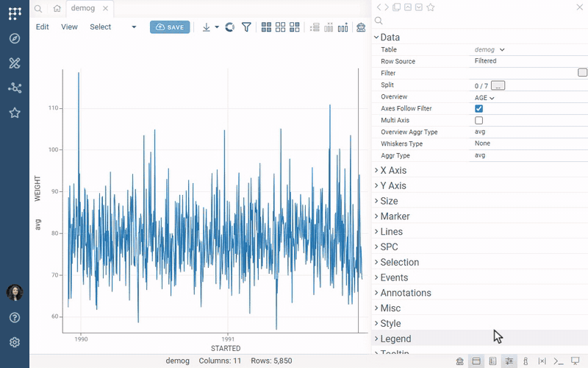The height and width of the screenshot is (368, 588).
Task: Click the remove-rows icon in toolbar
Action: coord(315,27)
